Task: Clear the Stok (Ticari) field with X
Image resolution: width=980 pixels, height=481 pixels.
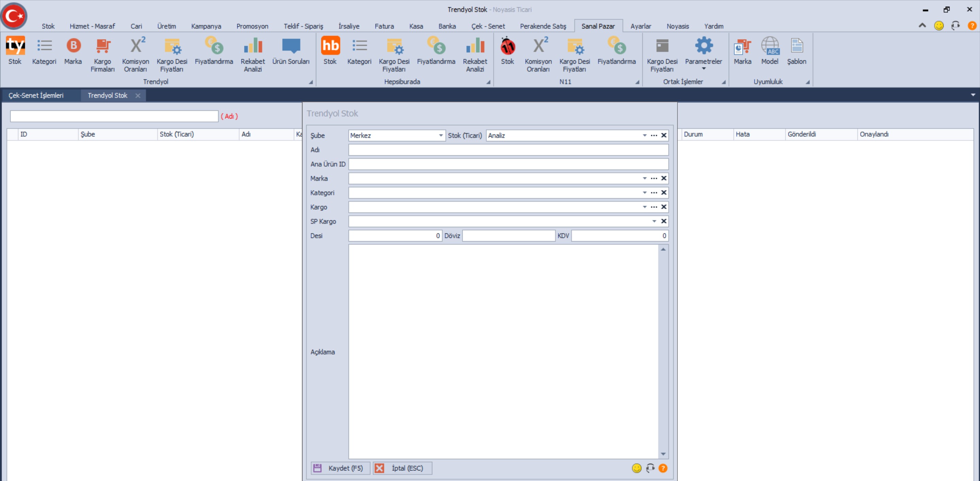Action: pos(663,136)
